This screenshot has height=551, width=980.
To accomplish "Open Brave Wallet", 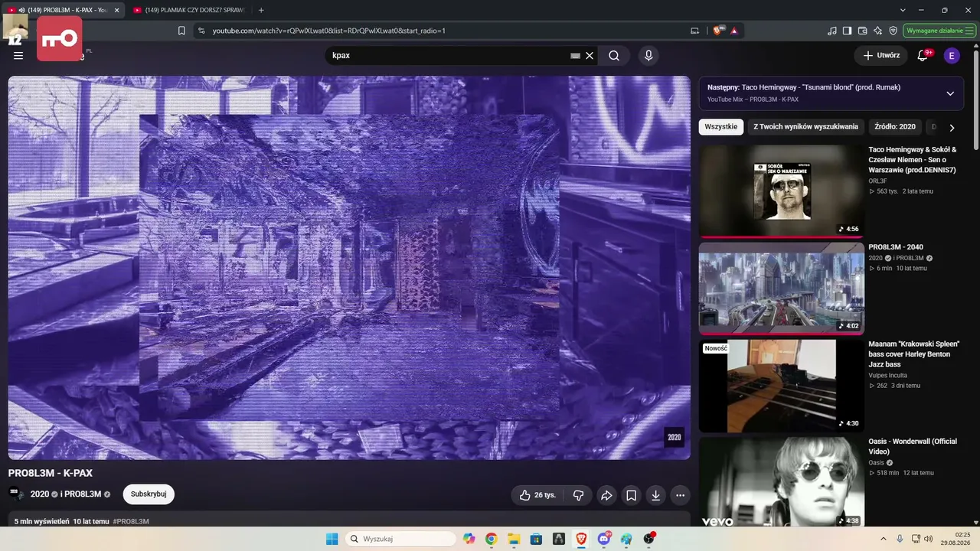I will click(x=862, y=31).
